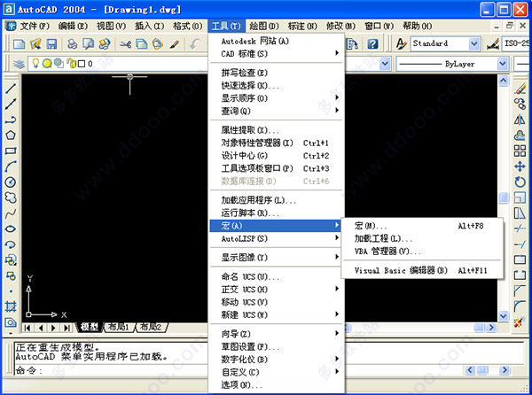Click the Text Style icon
Viewport: 532px width, 395px height.
401,43
